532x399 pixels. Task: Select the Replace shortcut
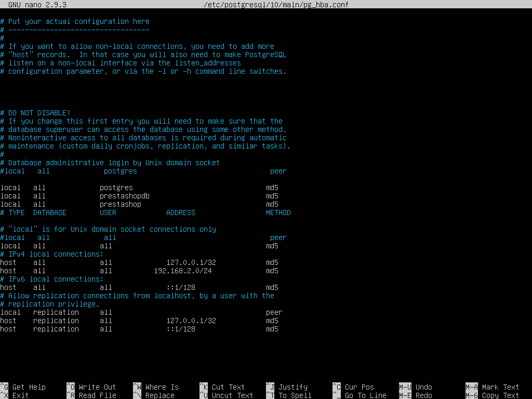(x=159, y=395)
